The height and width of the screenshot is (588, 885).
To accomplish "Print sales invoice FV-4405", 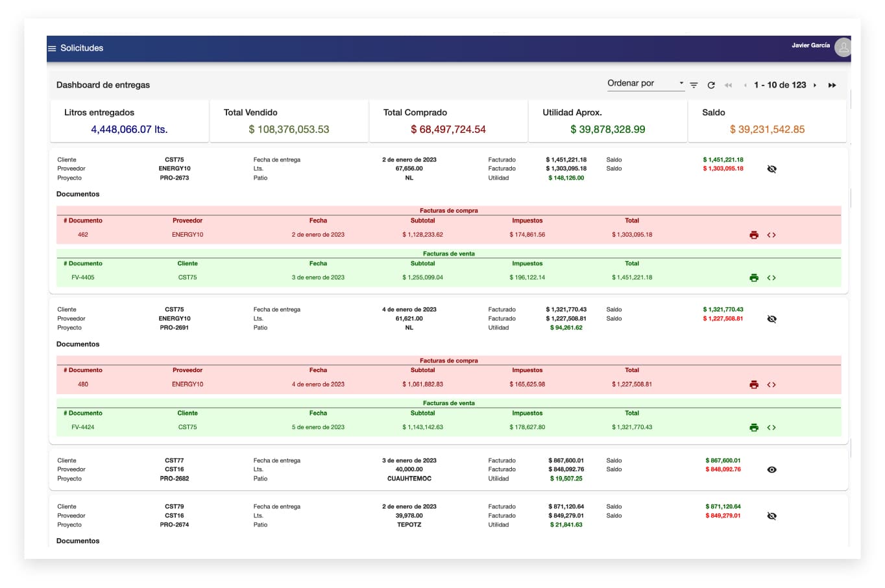I will (754, 277).
